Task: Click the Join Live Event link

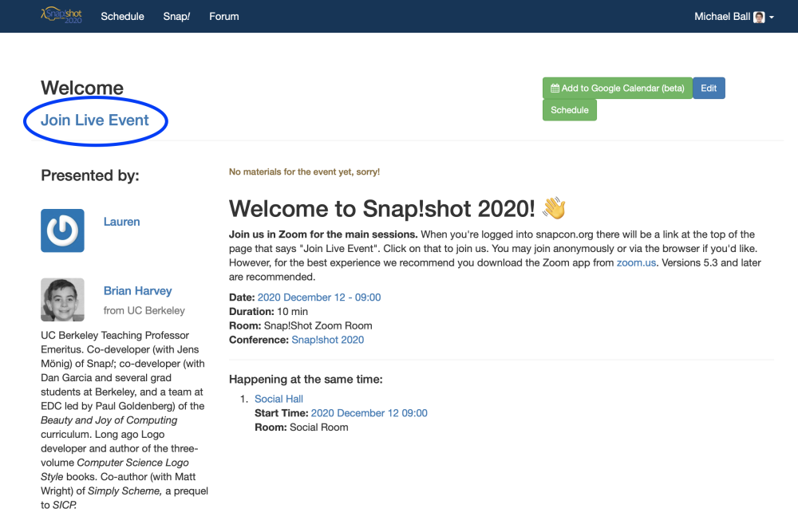Action: [x=95, y=120]
